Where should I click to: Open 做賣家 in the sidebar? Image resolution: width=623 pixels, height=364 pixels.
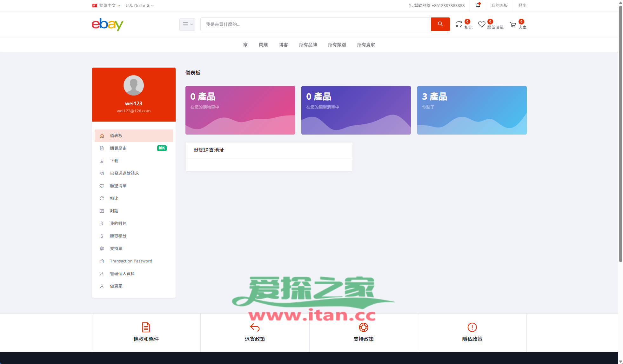pyautogui.click(x=134, y=286)
